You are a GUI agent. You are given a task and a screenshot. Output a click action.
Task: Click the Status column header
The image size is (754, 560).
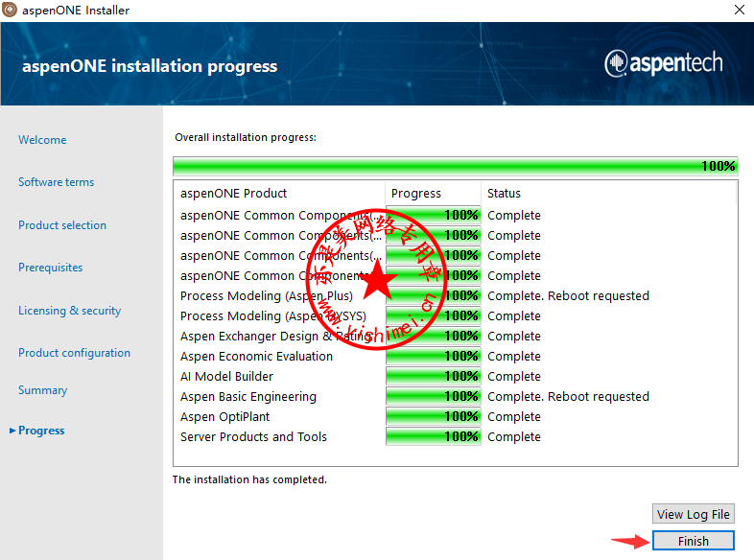click(x=608, y=194)
